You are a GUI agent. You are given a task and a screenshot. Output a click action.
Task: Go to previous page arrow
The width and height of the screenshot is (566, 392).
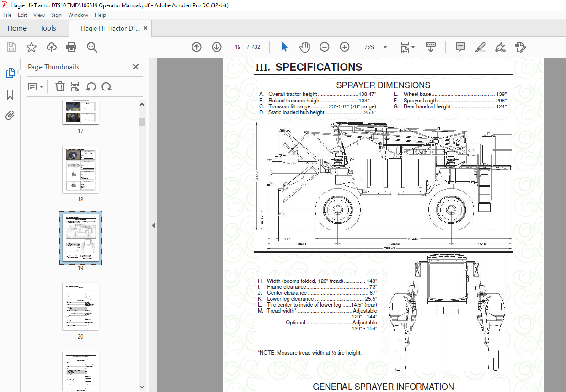[197, 47]
